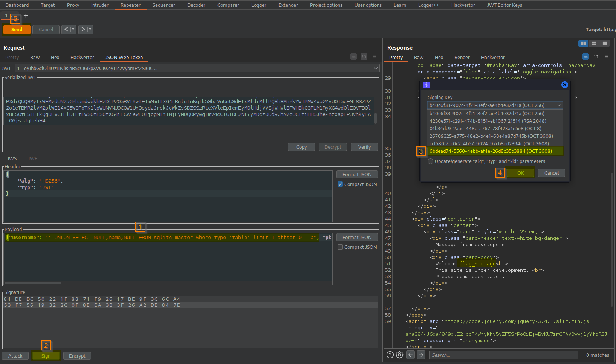Click Serialized JWT vertical scrollbar
Screen dimensions: 616x364
[x=376, y=119]
